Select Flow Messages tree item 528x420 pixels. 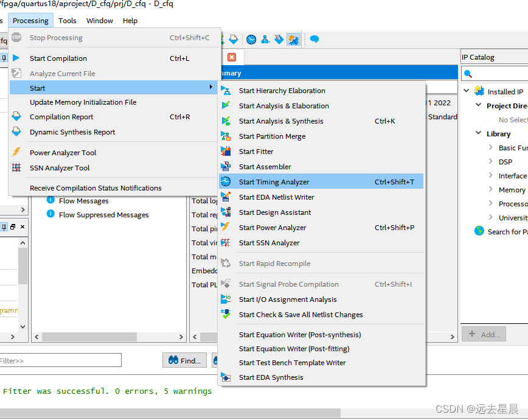(x=83, y=200)
